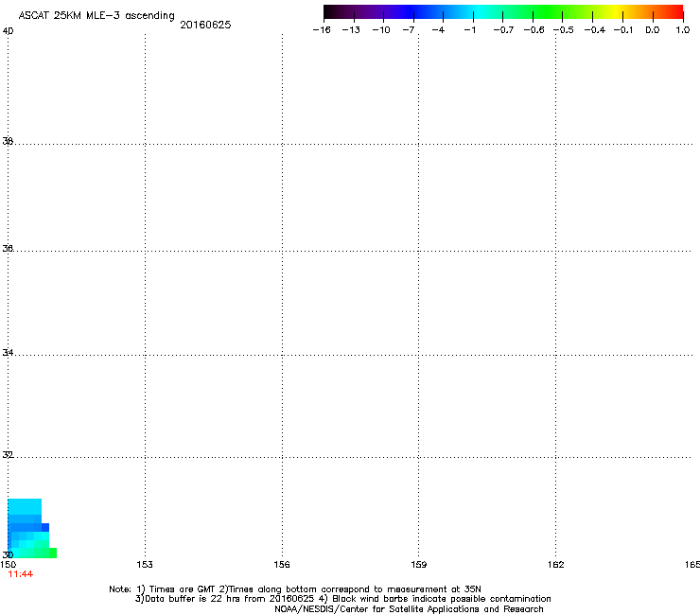The image size is (700, 615).
Task: Click the latitude label 40
Action: (x=8, y=31)
